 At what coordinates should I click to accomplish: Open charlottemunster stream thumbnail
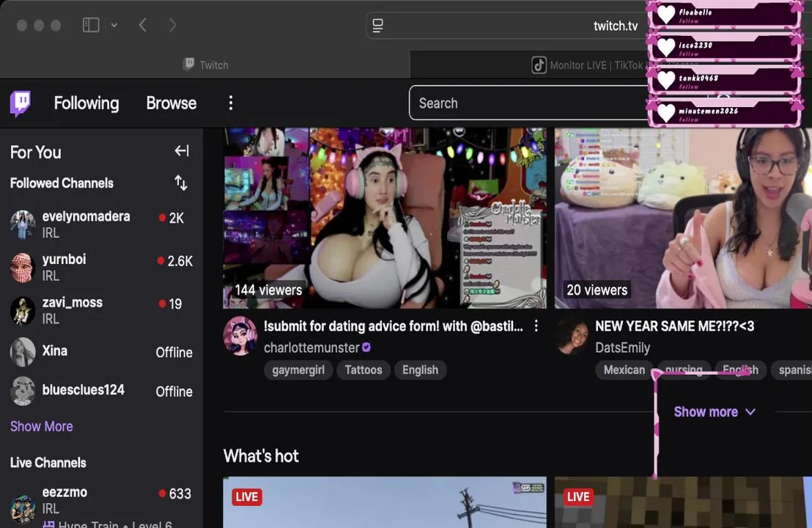pos(385,218)
